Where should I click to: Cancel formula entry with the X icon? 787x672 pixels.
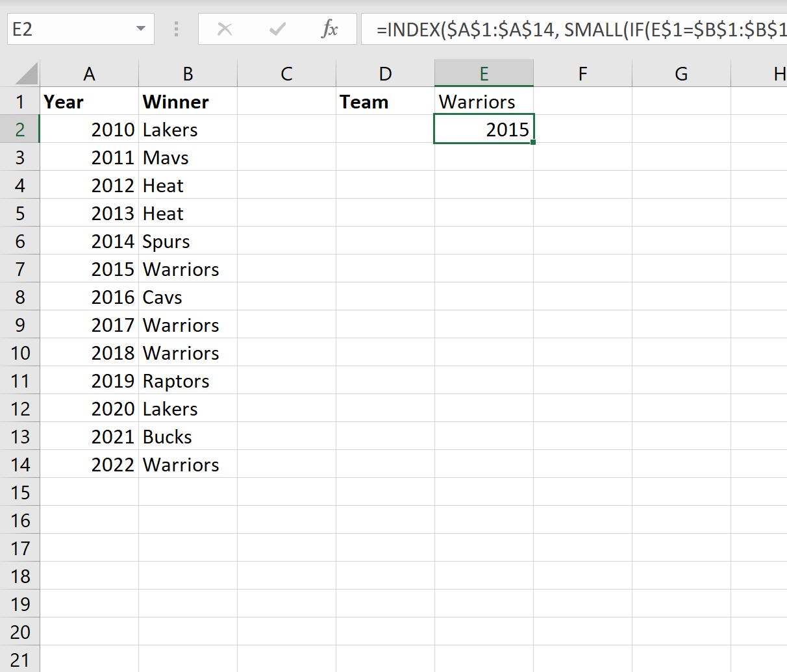coord(224,29)
